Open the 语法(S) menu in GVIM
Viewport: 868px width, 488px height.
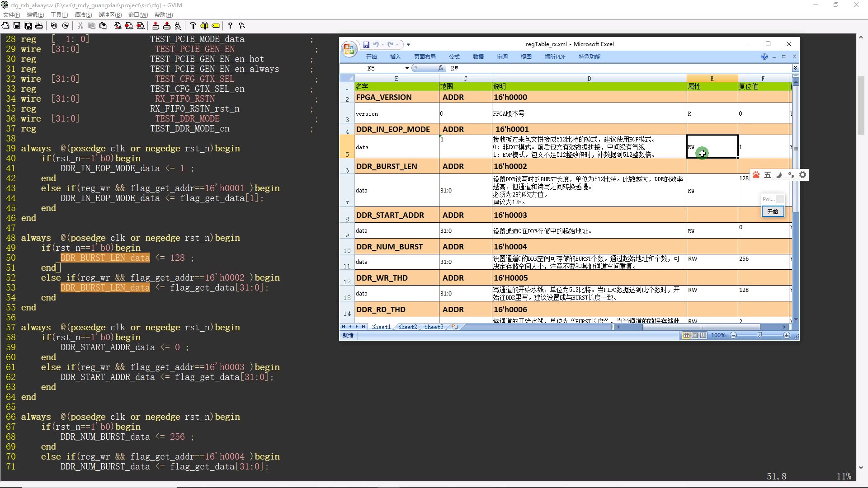(x=83, y=15)
